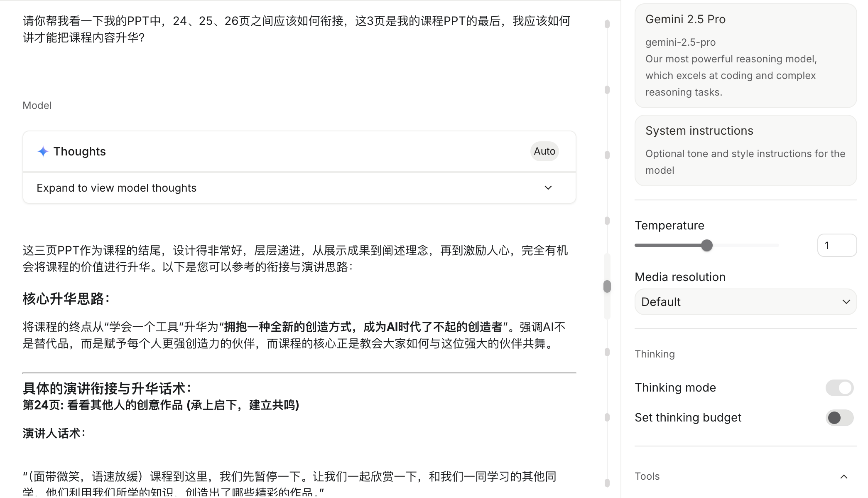868x498 pixels.
Task: Open the System instructions editor
Action: click(x=745, y=150)
